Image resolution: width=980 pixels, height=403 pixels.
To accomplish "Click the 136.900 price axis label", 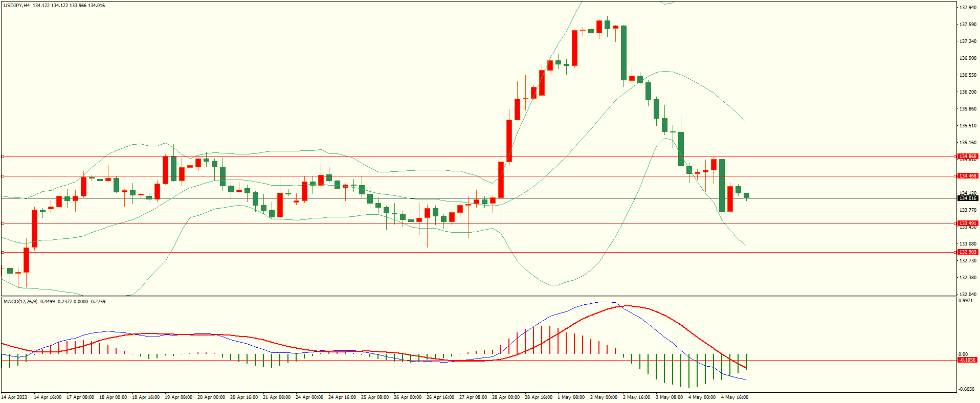I will pos(968,58).
